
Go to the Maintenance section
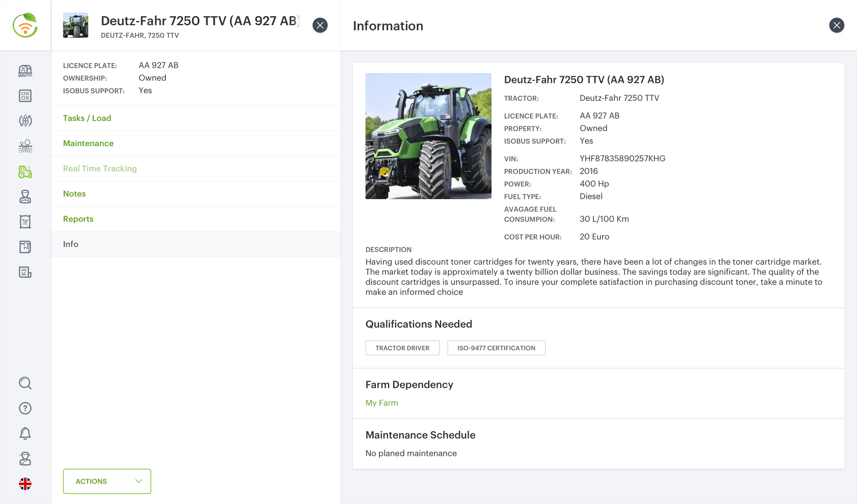[88, 144]
